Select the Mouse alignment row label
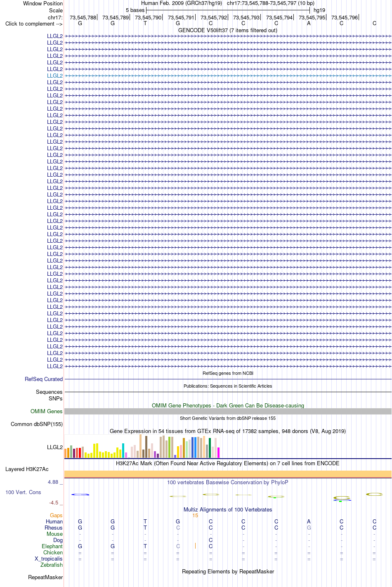392x587 pixels. click(x=54, y=534)
